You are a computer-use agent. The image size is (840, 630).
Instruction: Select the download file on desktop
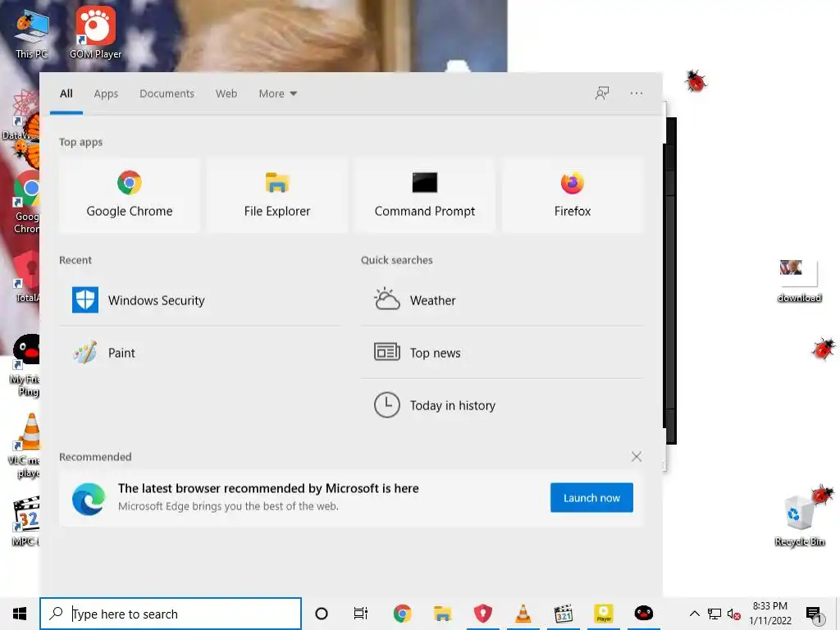click(x=799, y=281)
